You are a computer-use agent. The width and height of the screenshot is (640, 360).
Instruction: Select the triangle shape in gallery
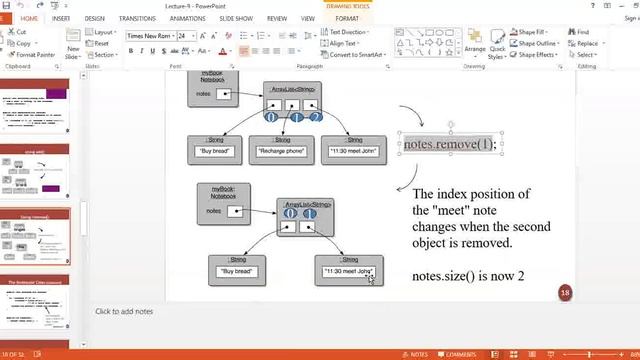[400, 42]
